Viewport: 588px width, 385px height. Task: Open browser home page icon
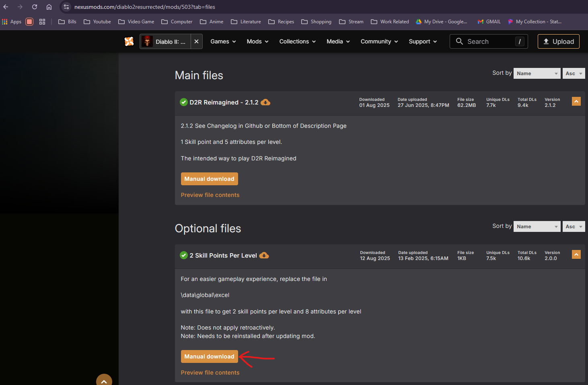click(x=49, y=7)
